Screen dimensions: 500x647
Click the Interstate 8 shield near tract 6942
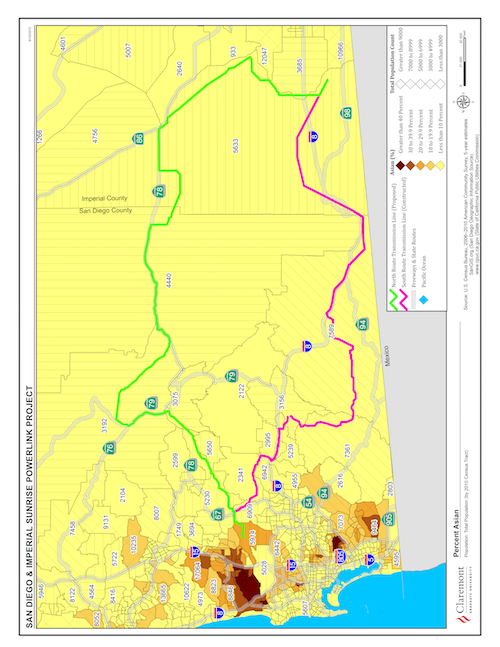point(278,486)
